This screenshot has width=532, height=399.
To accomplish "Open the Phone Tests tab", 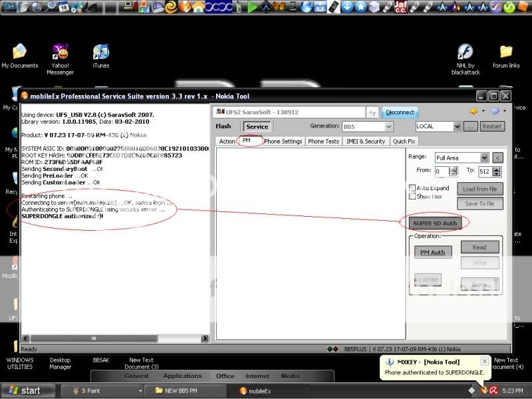I will tap(323, 142).
